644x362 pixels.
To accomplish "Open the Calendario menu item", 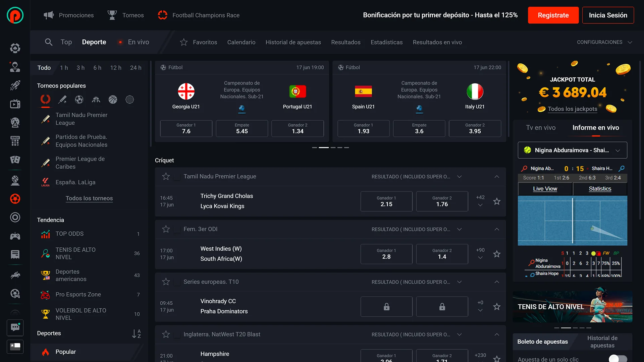I will pyautogui.click(x=241, y=42).
